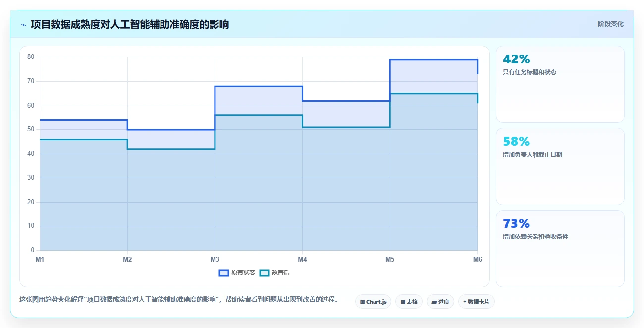Click the 只有任务标题和状态 caption
Viewport: 644px width, 328px height.
(x=530, y=72)
